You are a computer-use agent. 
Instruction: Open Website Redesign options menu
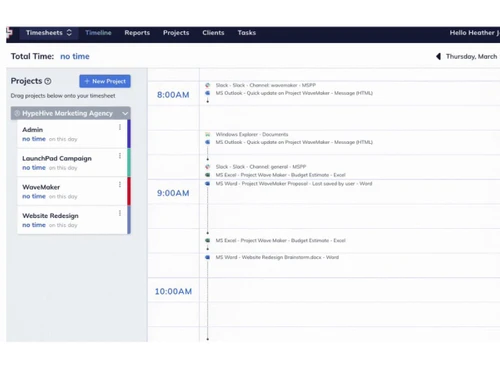tap(120, 213)
